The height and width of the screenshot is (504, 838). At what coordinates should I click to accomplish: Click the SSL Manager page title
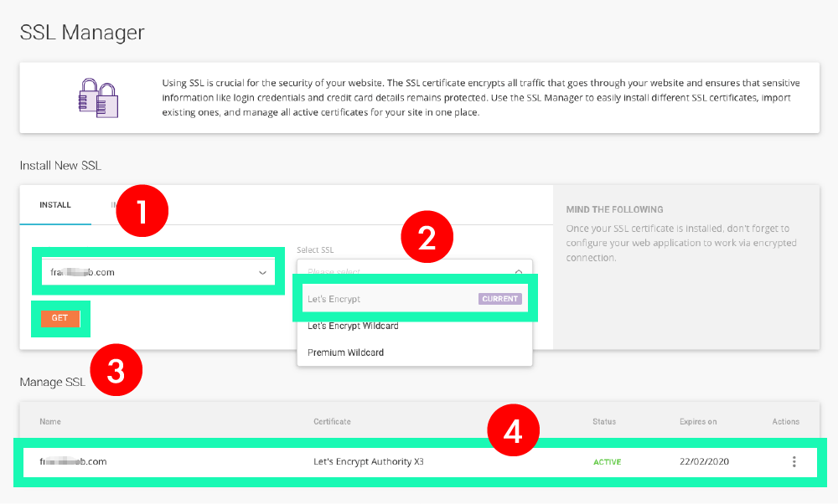click(x=82, y=33)
